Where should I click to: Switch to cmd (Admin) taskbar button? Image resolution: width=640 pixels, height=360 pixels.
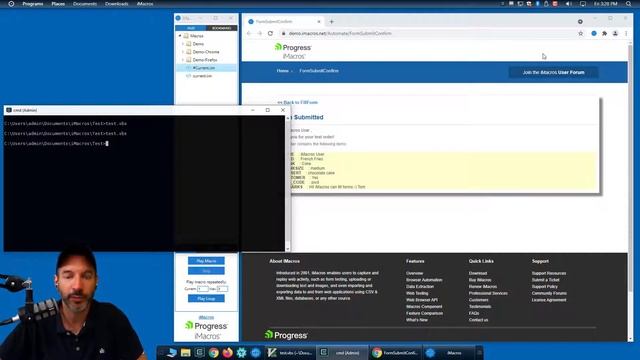[342, 353]
